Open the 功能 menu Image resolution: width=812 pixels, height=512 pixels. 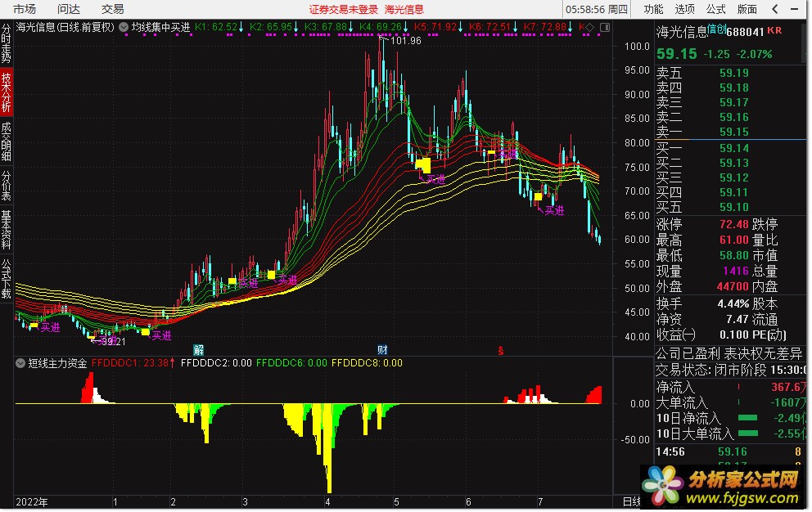tap(653, 9)
